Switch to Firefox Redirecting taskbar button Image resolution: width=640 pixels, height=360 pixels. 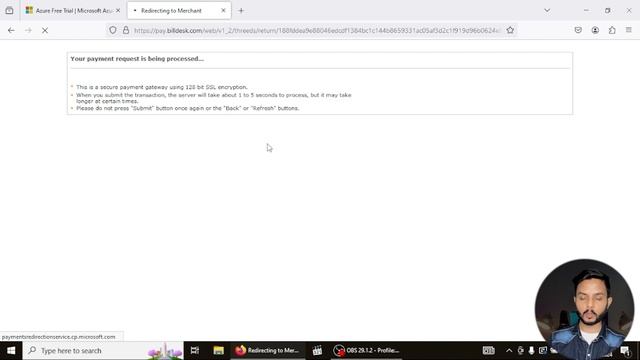[268, 351]
